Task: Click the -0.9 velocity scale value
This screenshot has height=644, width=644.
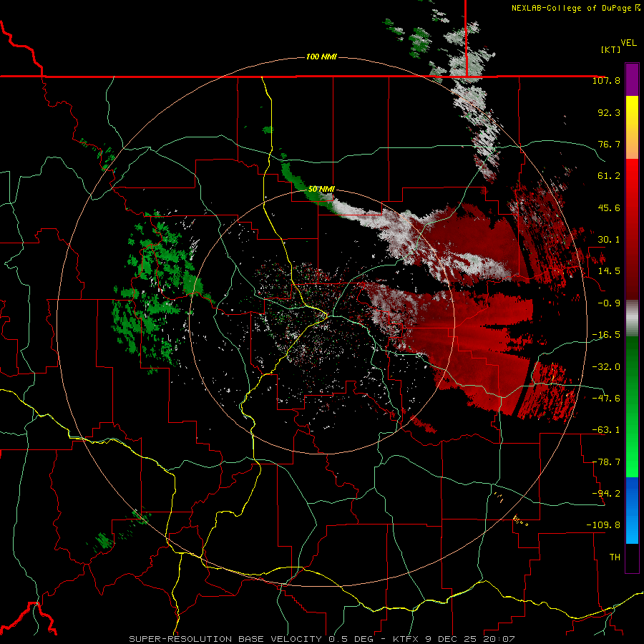Action: pos(609,303)
